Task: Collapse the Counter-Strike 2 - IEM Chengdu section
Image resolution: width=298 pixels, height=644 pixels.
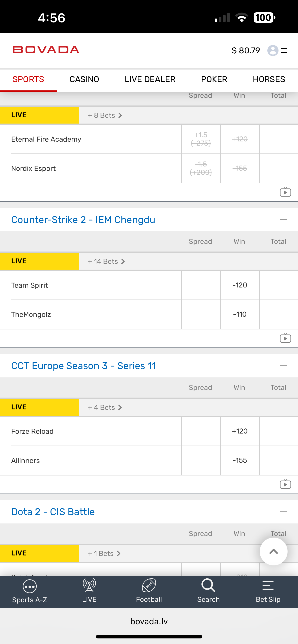Action: click(283, 220)
